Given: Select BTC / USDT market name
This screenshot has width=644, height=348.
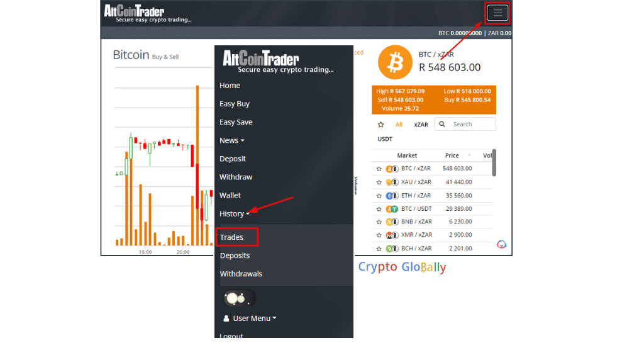Looking at the screenshot, I should [x=416, y=209].
